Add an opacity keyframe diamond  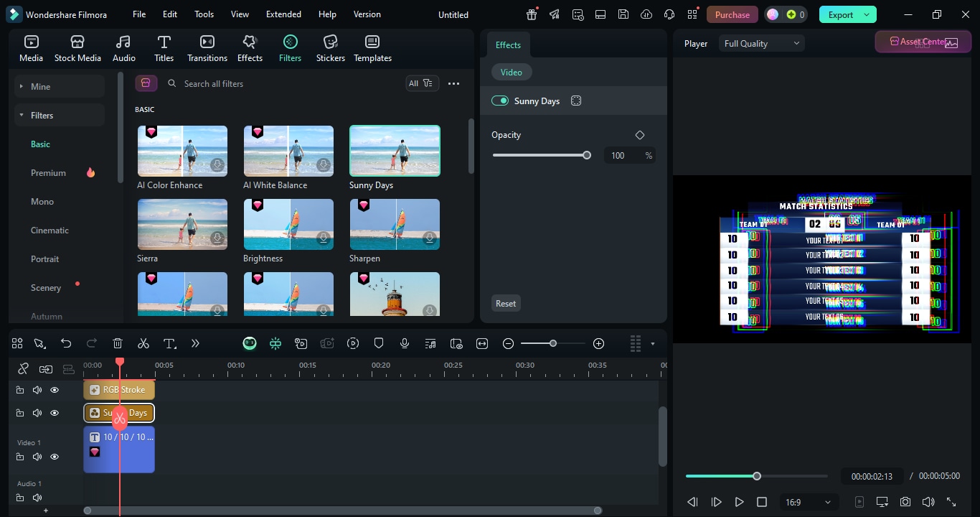pyautogui.click(x=640, y=135)
